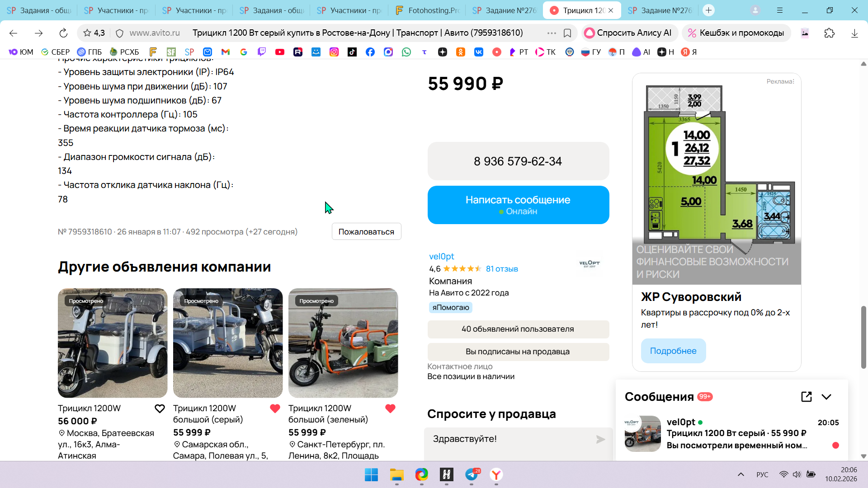Open browser extensions puzzle icon
This screenshot has height=488, width=868.
829,33
